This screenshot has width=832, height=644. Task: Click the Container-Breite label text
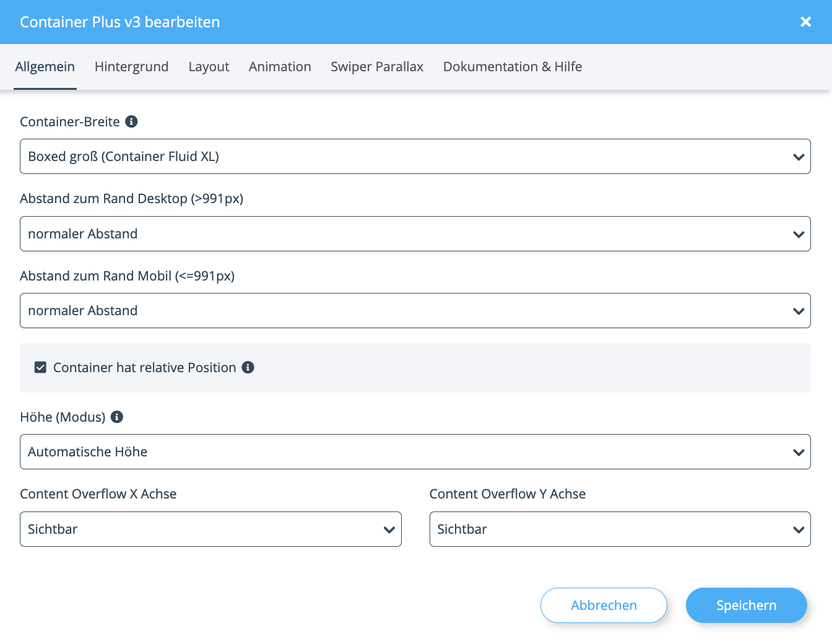[70, 121]
